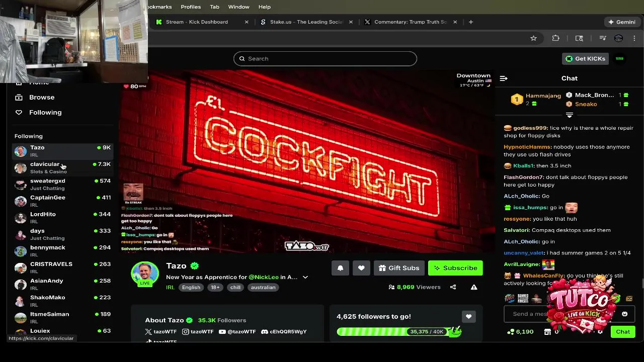
Task: Open Hammajang in the gift leaderboard
Action: click(x=543, y=96)
